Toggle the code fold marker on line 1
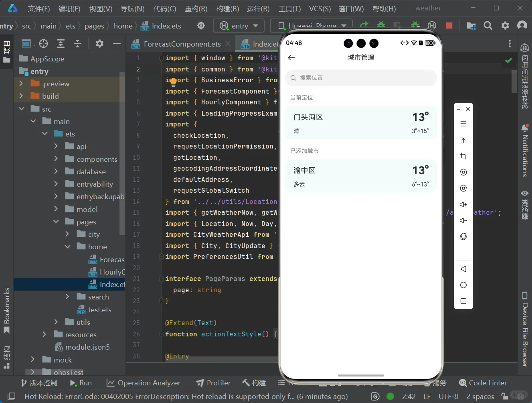 coord(162,58)
